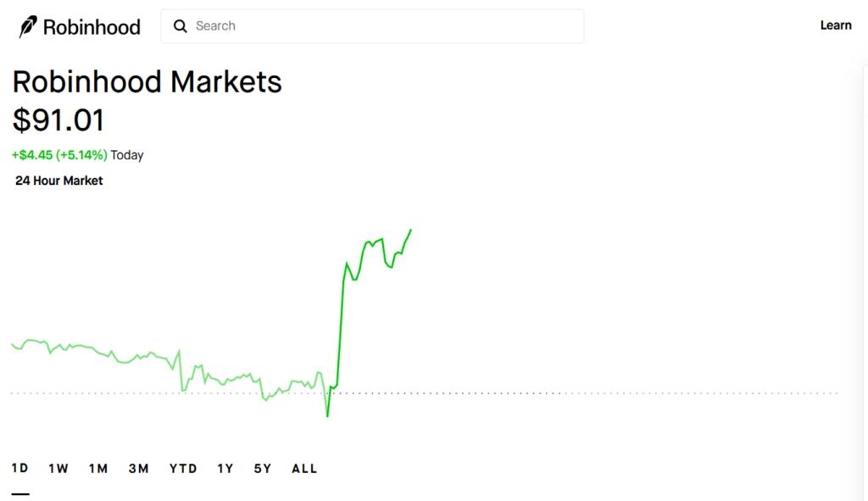Select the YTD chart range
This screenshot has height=501, width=868.
pyautogui.click(x=183, y=469)
